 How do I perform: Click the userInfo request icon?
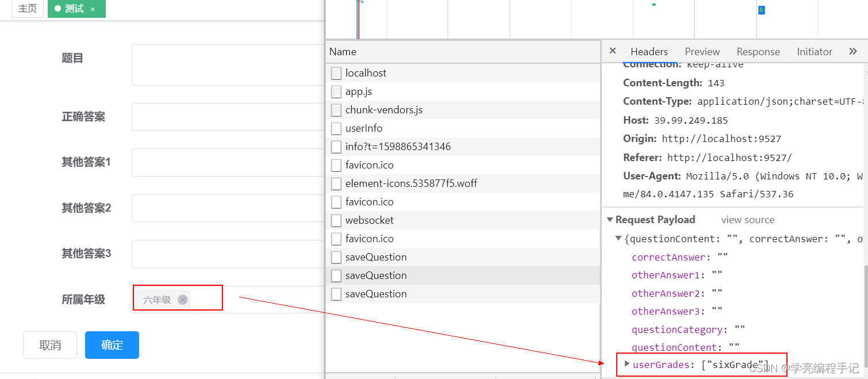click(336, 128)
